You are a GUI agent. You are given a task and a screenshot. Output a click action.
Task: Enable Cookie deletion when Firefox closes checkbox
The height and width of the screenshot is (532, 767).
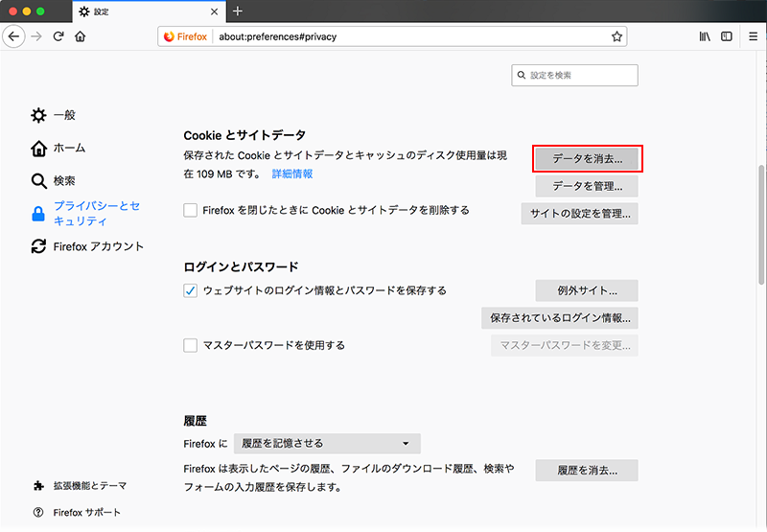pyautogui.click(x=190, y=210)
